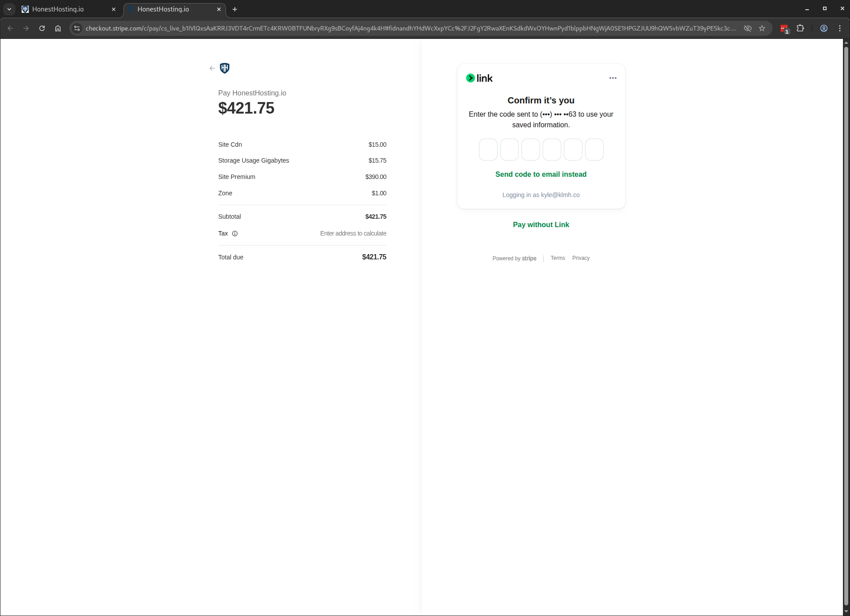Viewport: 850px width, 616px height.
Task: Open the Privacy link in footer
Action: pos(580,258)
